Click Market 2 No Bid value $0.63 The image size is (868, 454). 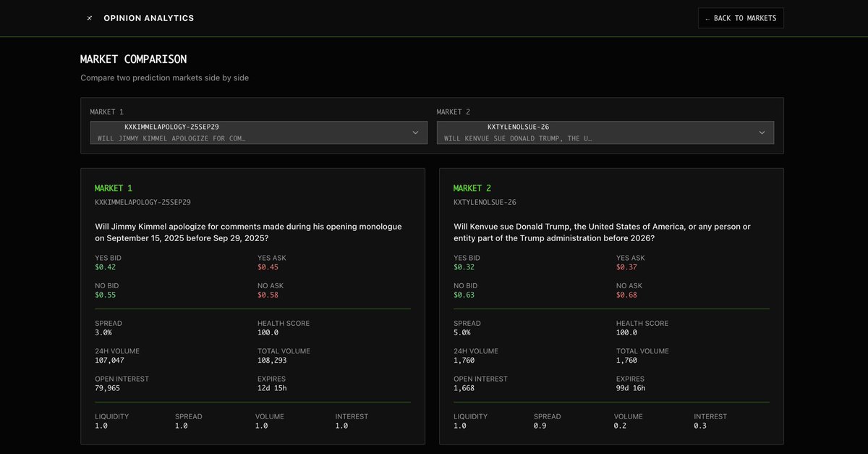coord(464,295)
